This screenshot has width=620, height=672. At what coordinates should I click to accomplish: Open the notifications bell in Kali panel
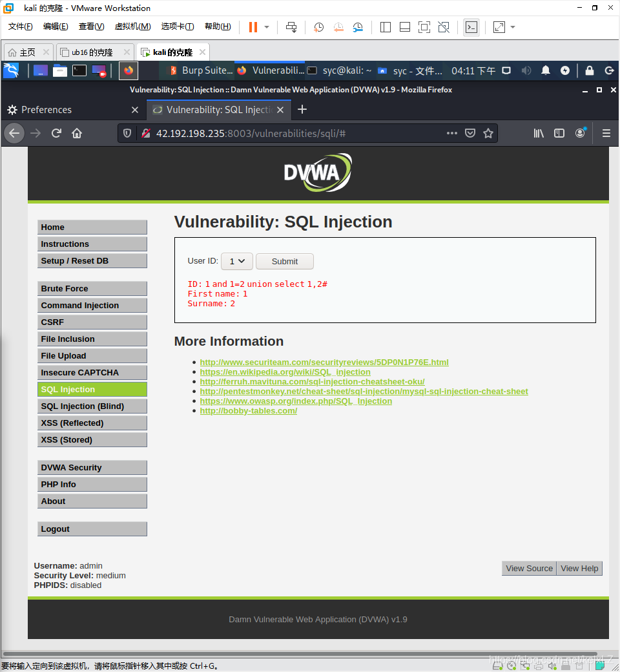[546, 70]
